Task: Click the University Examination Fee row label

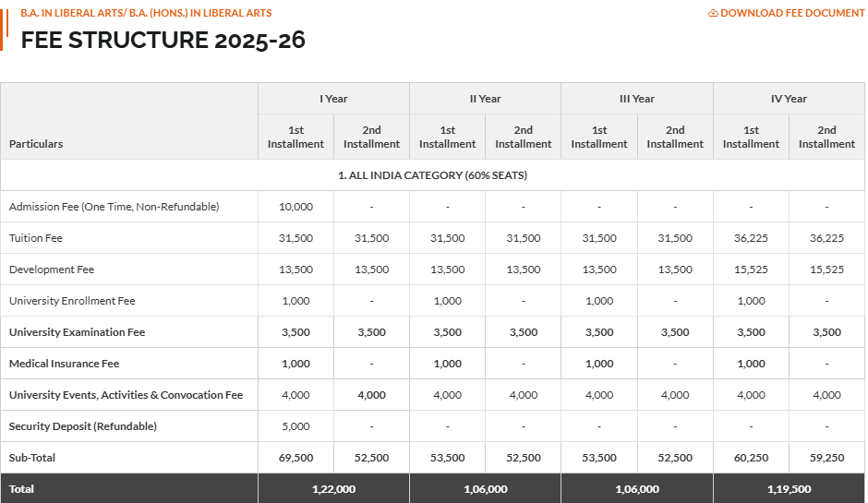Action: click(77, 332)
